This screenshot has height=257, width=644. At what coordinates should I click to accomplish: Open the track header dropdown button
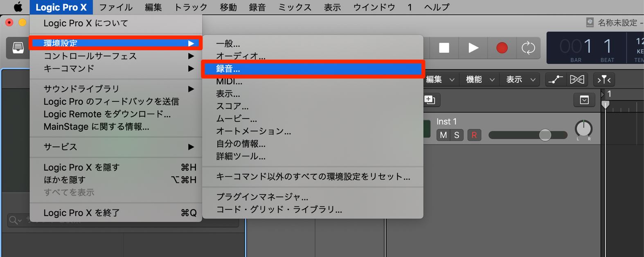point(584,100)
